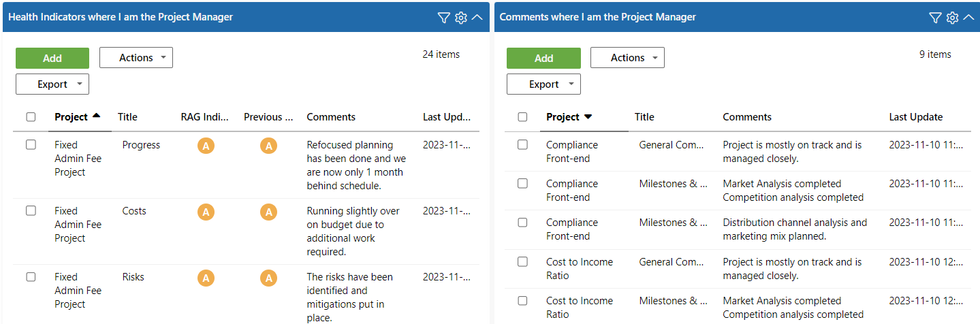Image resolution: width=980 pixels, height=324 pixels.
Task: Click descending sort arrow on Comments Project column
Action: click(x=588, y=117)
